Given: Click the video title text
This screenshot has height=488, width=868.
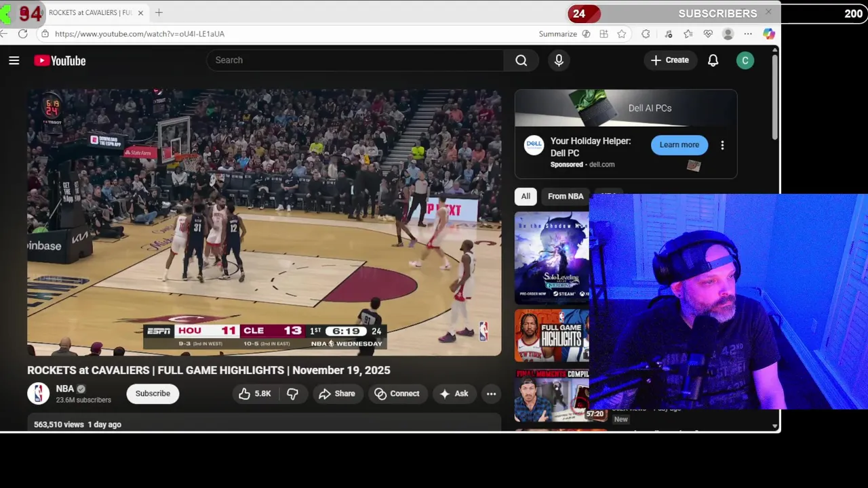Looking at the screenshot, I should (x=209, y=371).
